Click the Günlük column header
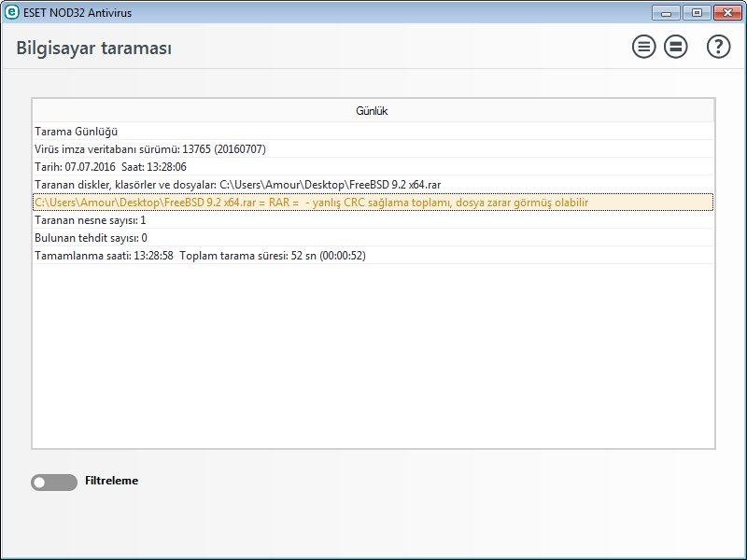The image size is (747, 560). [x=373, y=111]
